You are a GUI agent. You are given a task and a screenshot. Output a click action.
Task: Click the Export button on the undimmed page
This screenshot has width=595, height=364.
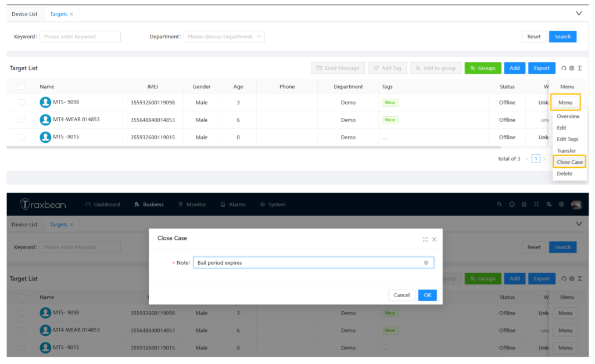542,69
